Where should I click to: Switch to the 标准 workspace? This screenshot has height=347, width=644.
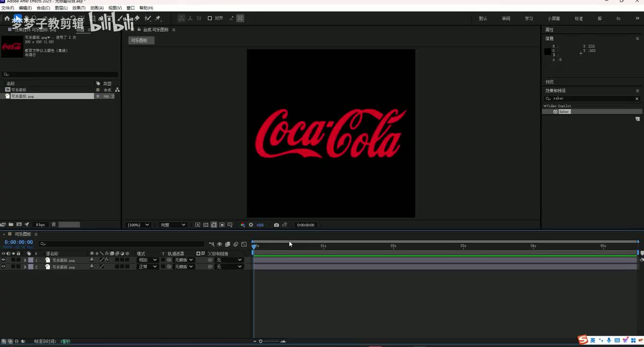click(579, 19)
